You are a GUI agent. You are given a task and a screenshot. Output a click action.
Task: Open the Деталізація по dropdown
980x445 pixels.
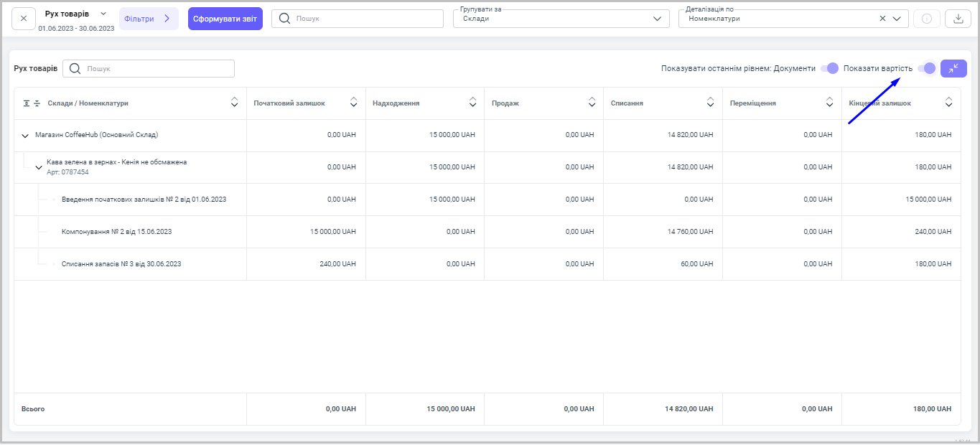tap(897, 19)
